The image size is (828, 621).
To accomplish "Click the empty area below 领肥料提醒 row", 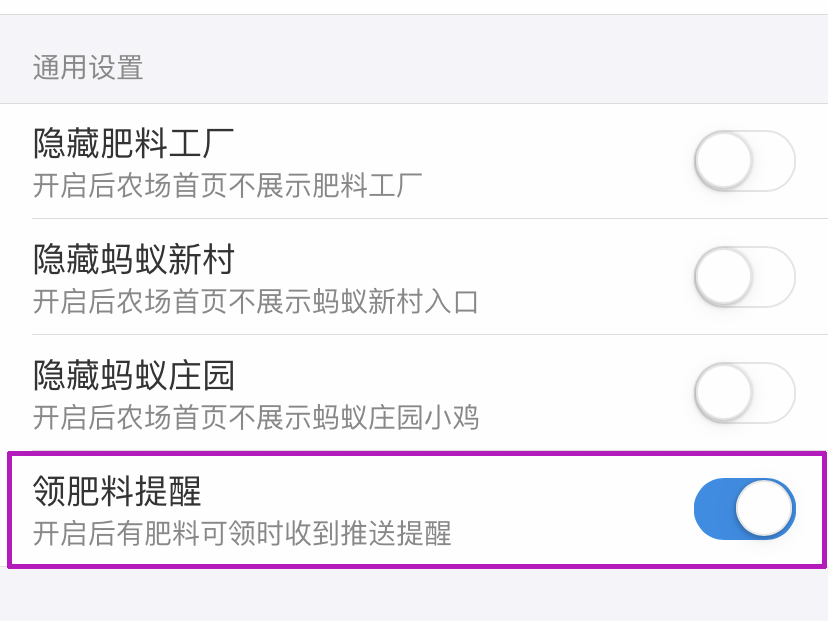I will (x=414, y=596).
